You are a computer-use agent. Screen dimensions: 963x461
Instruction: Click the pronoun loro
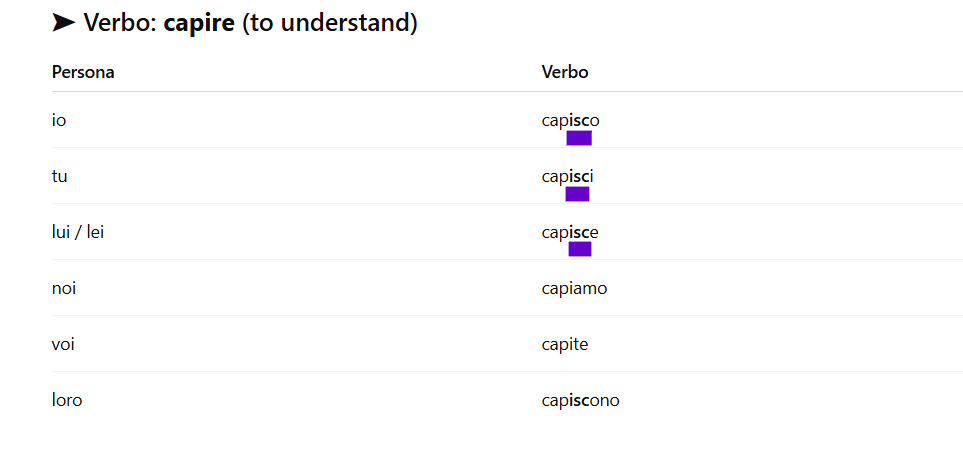tap(67, 401)
